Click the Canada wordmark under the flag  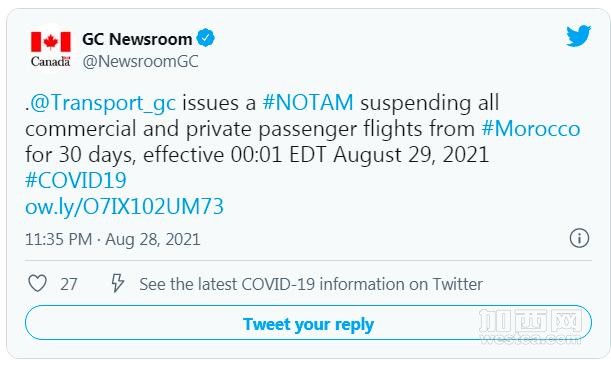[x=51, y=62]
